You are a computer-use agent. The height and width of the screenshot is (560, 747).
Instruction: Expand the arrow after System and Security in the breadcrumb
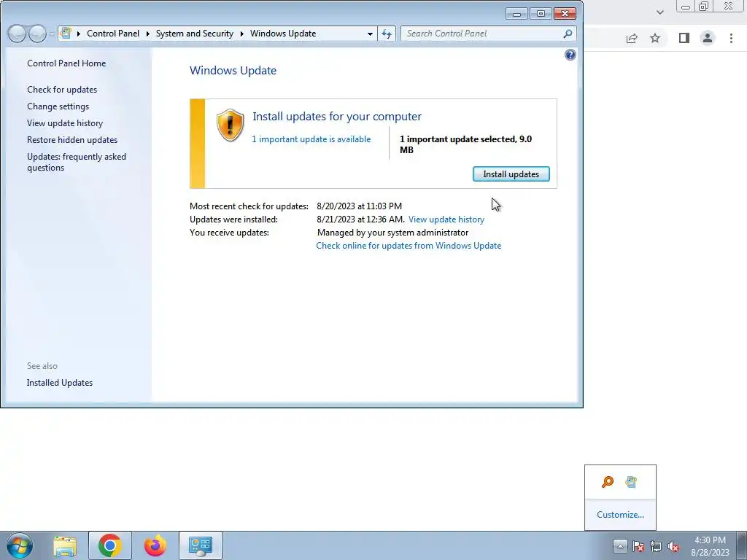pyautogui.click(x=242, y=34)
